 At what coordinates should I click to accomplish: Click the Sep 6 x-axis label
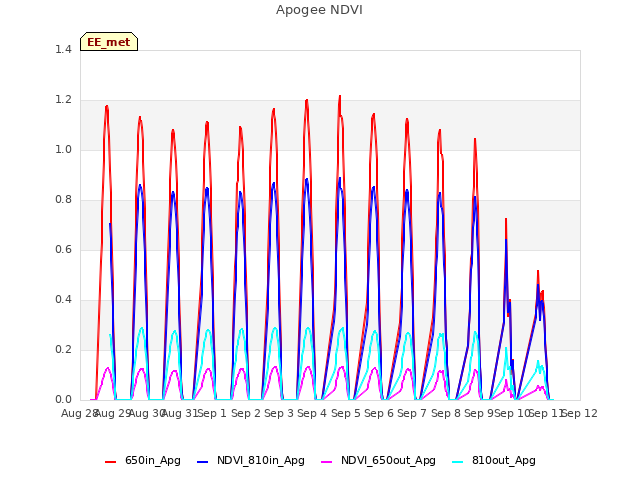[x=379, y=413]
